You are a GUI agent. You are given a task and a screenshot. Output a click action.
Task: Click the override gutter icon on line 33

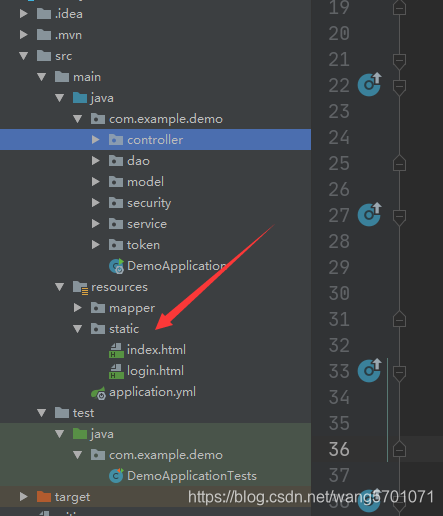(x=369, y=370)
